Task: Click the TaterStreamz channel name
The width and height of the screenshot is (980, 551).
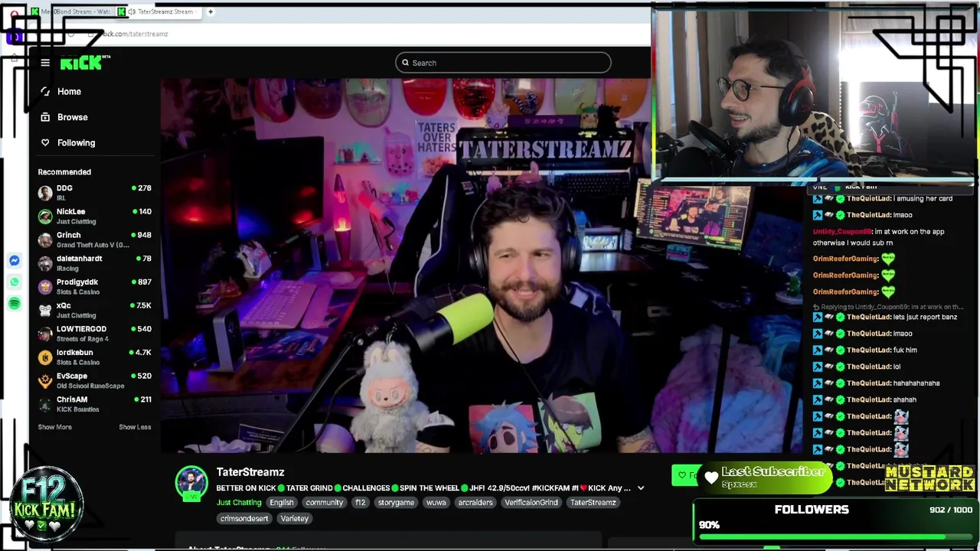Action: pos(250,472)
